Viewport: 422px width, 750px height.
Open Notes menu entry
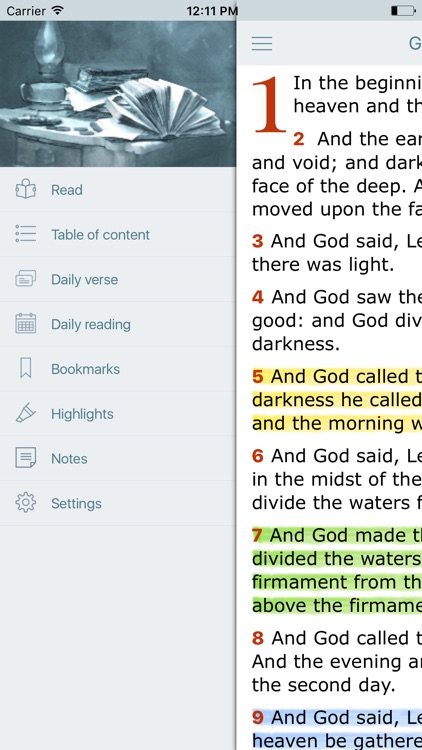coord(118,459)
